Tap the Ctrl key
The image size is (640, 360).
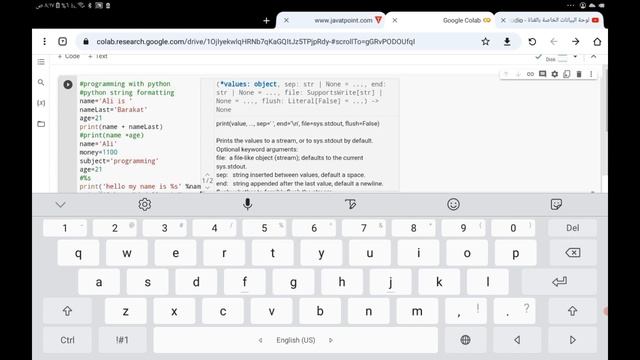tap(67, 340)
